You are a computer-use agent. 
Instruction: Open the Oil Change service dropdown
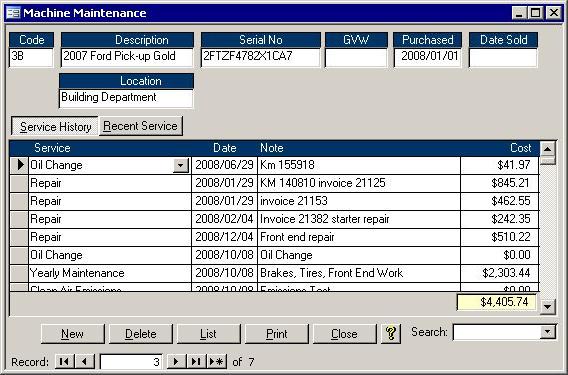point(181,166)
